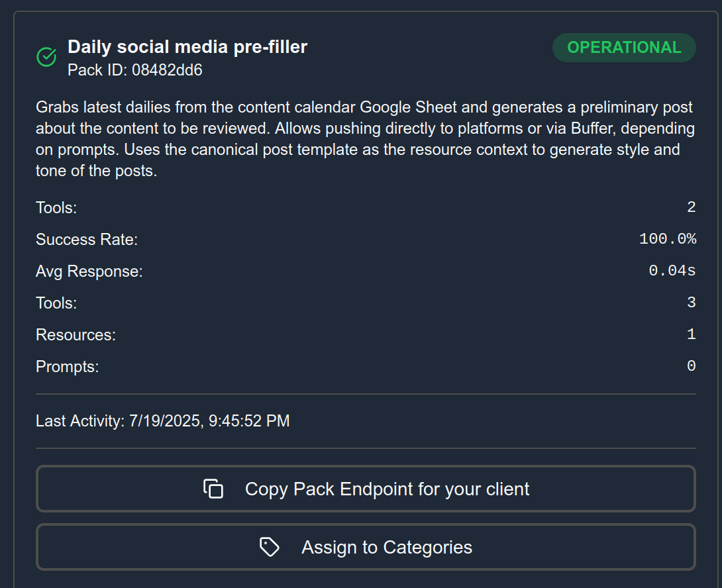Click the Avg Response label

[89, 271]
